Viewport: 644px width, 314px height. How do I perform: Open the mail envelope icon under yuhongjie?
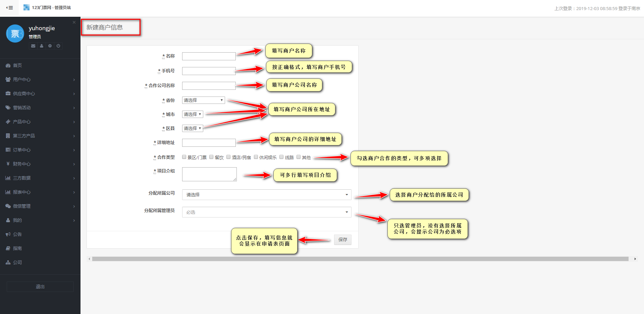(33, 46)
